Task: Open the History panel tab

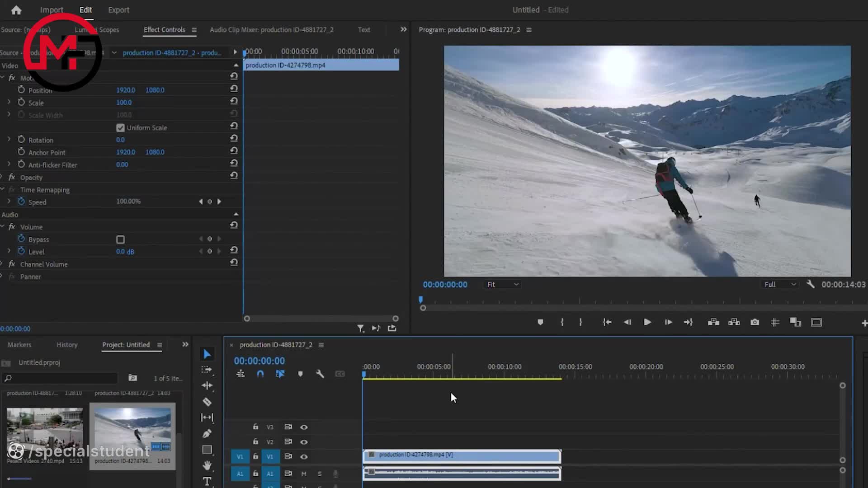Action: tap(67, 345)
